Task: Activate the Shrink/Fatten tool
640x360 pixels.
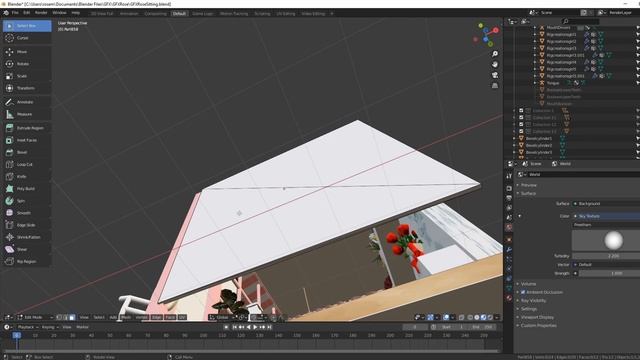Action: point(27,237)
